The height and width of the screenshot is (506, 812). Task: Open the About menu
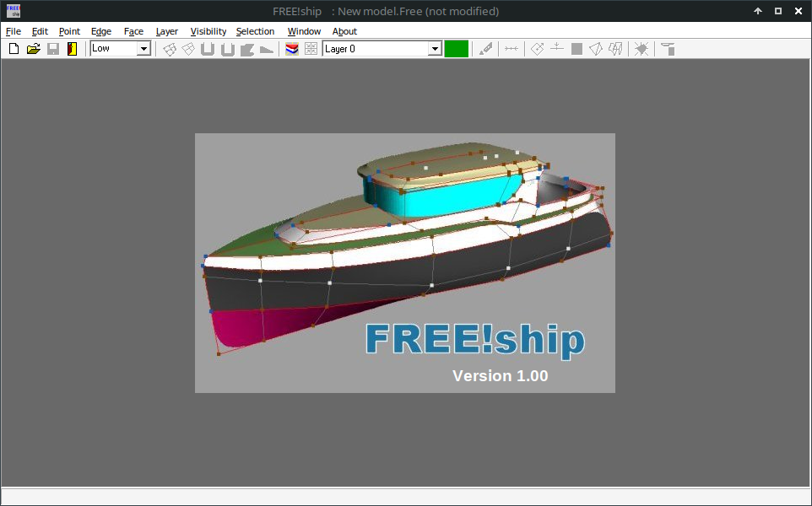tap(344, 31)
